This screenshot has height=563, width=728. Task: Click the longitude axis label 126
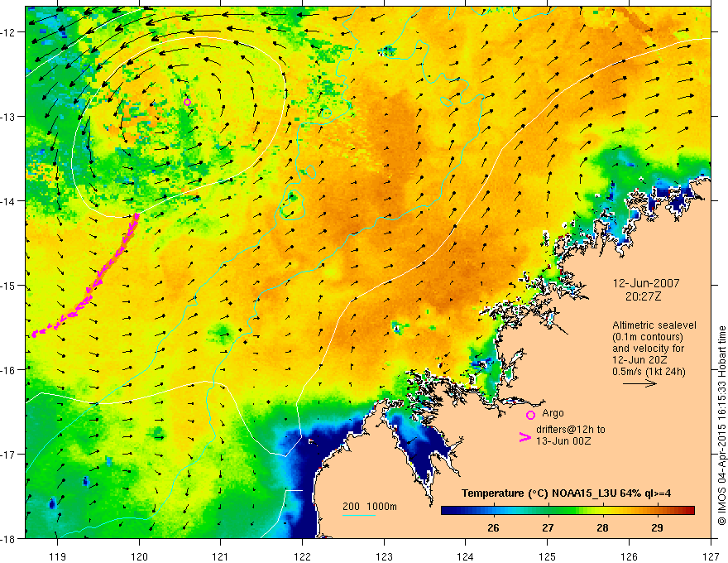click(x=629, y=556)
